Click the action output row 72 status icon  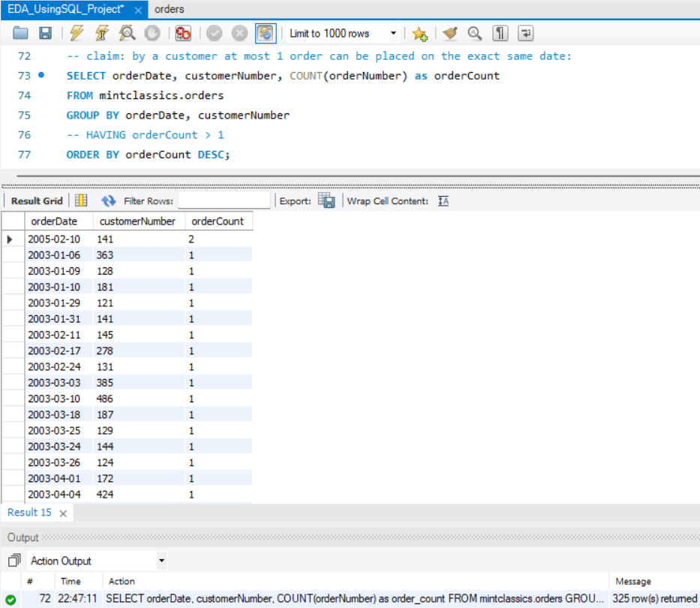pos(11,600)
